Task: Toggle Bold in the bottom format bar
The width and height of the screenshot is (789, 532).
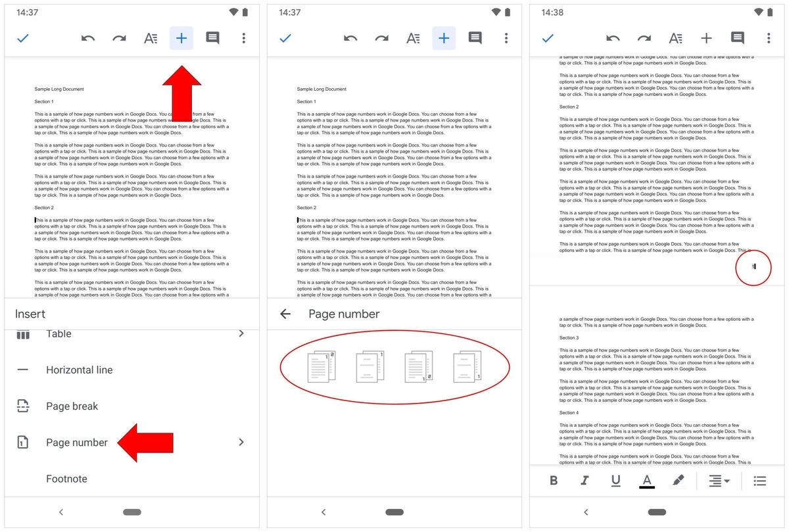Action: point(554,481)
